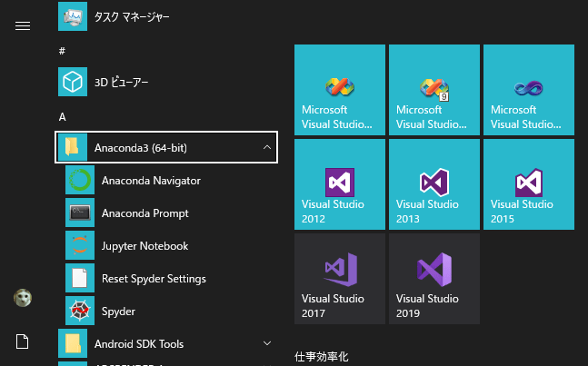588x366 pixels.
Task: Launch Visual Studio 2012 tile
Action: coord(340,184)
